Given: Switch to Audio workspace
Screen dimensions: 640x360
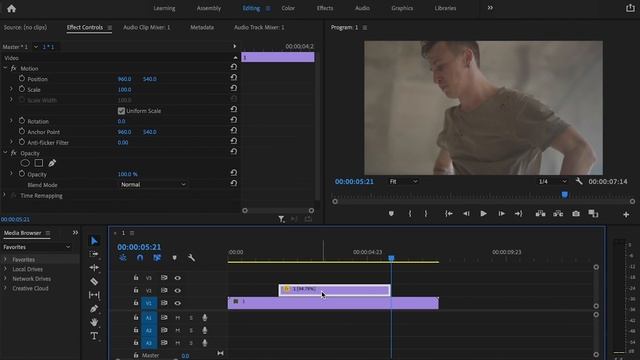Looking at the screenshot, I should click(x=362, y=8).
